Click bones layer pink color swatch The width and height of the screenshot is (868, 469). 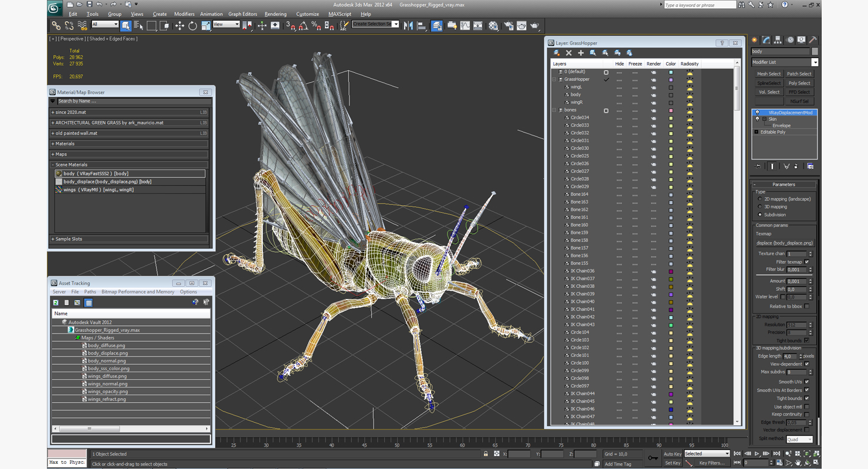coord(671,110)
